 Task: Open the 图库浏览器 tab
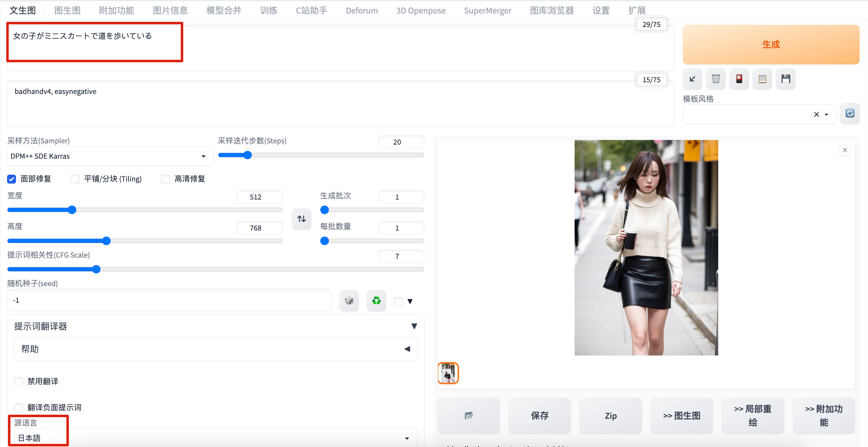pos(552,10)
